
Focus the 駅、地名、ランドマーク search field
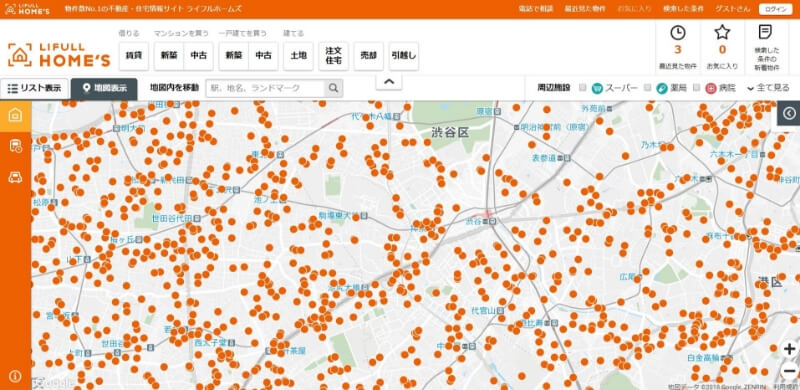coord(265,88)
